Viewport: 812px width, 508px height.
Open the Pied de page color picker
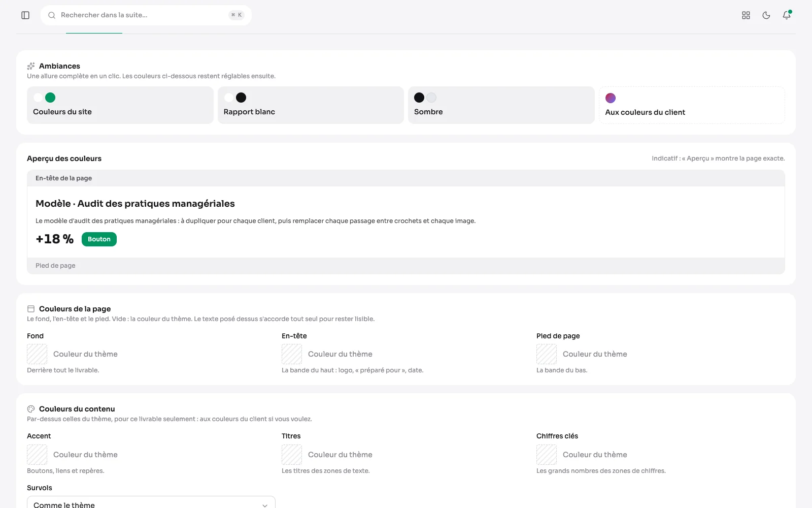click(x=547, y=354)
